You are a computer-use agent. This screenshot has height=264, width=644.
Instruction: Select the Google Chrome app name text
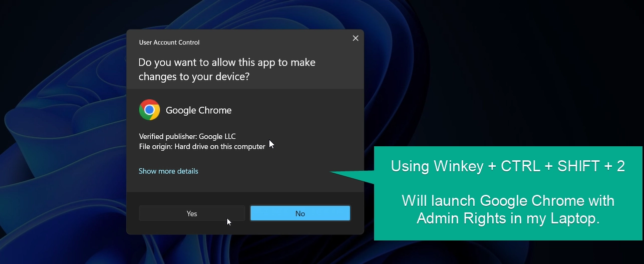(x=199, y=110)
